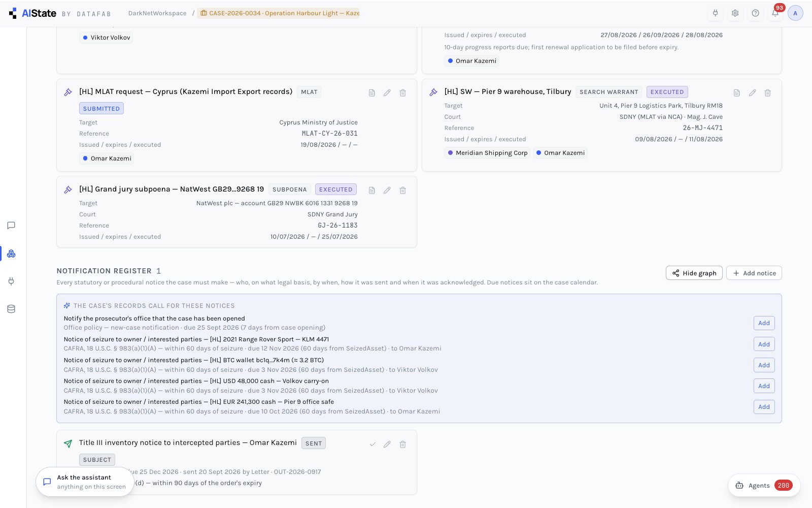Open the chat icon in left sidebar
Image resolution: width=812 pixels, height=508 pixels.
(x=11, y=226)
